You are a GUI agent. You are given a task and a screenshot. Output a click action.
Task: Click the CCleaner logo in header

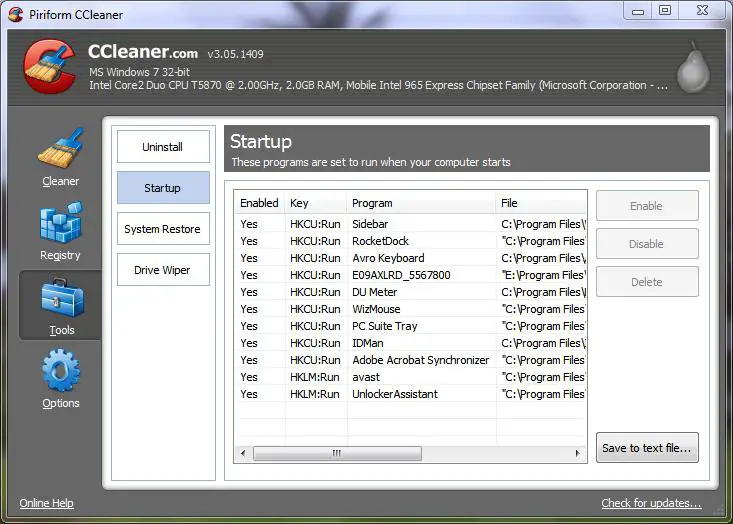click(50, 66)
